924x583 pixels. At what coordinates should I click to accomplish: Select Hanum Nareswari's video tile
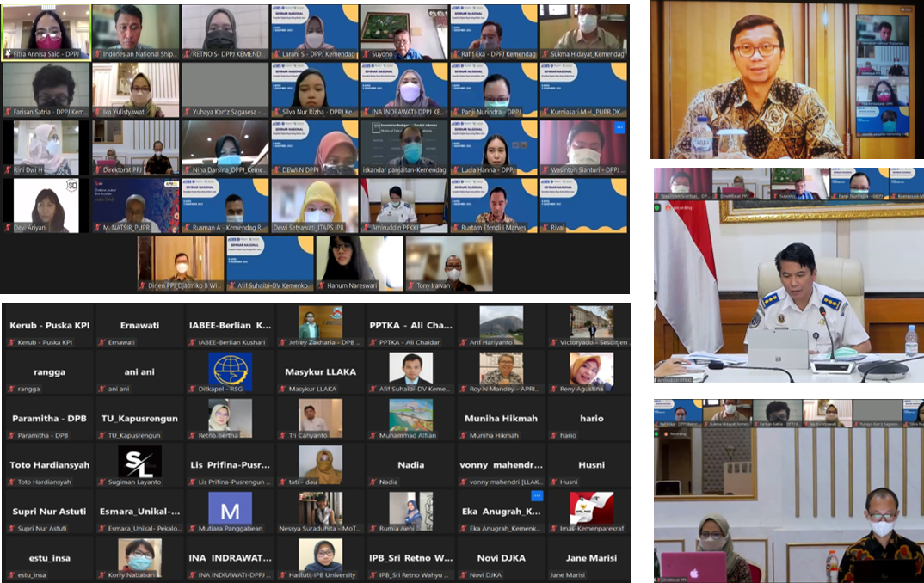[359, 263]
